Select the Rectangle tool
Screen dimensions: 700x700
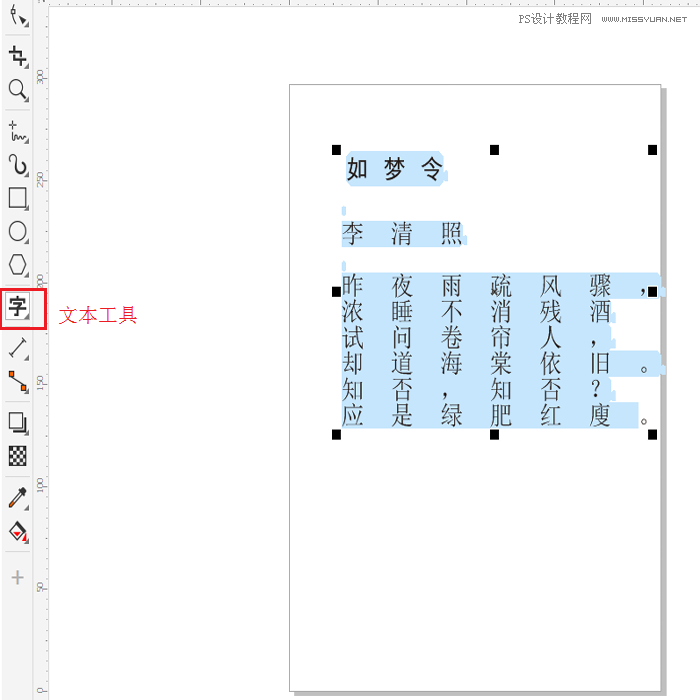17,198
